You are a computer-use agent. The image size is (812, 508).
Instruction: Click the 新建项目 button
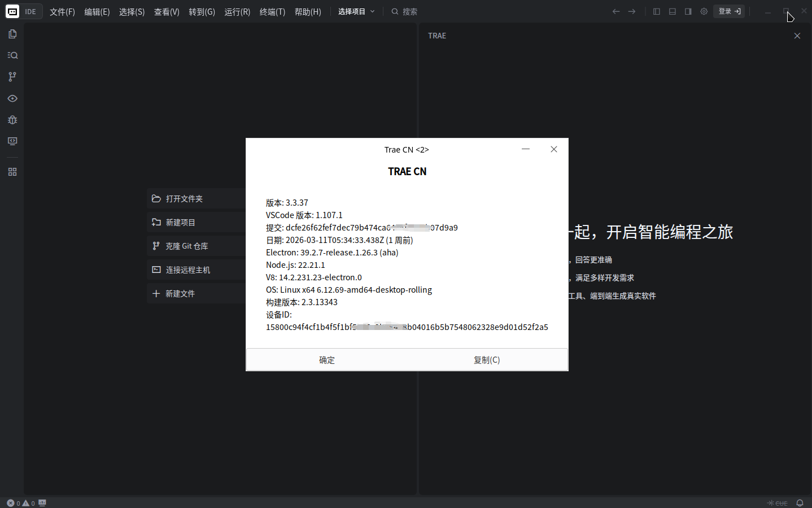(197, 223)
